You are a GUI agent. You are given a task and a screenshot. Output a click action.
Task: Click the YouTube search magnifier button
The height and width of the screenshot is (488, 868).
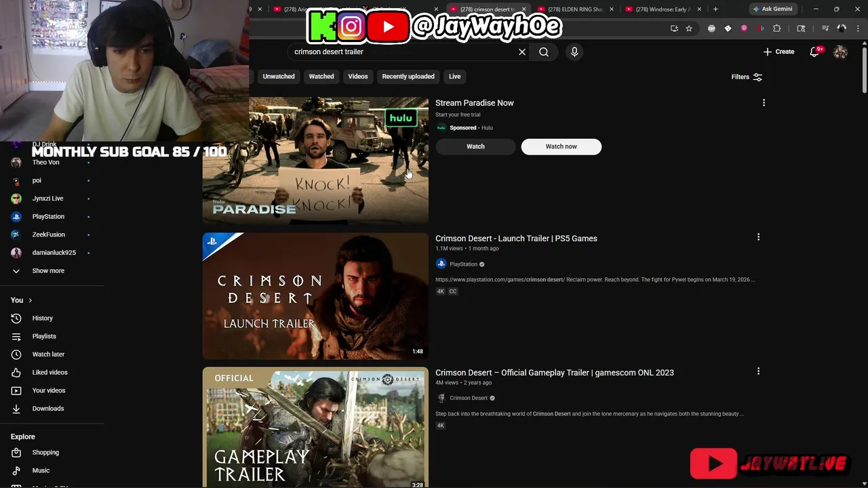[x=544, y=52]
